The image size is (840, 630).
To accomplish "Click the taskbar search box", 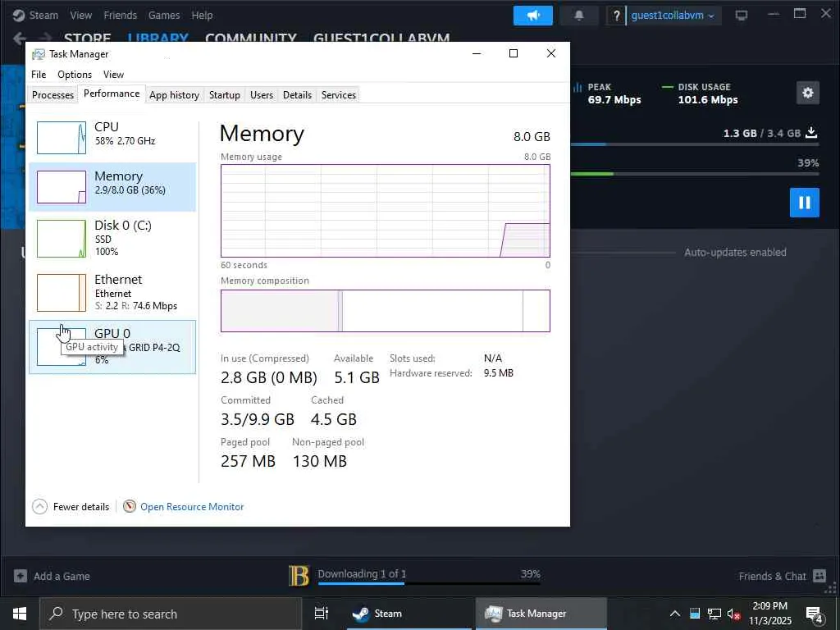I will (x=171, y=614).
